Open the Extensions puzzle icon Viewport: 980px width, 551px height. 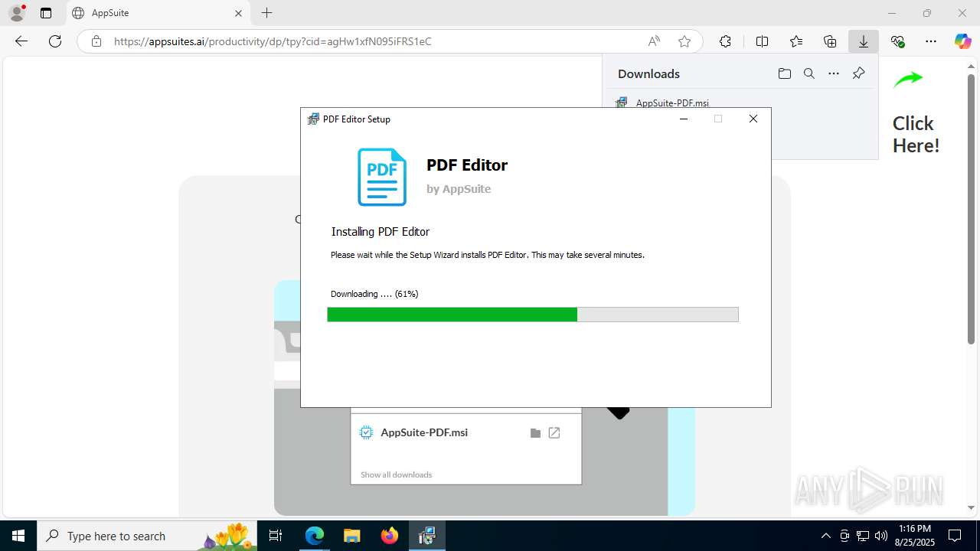click(x=725, y=41)
